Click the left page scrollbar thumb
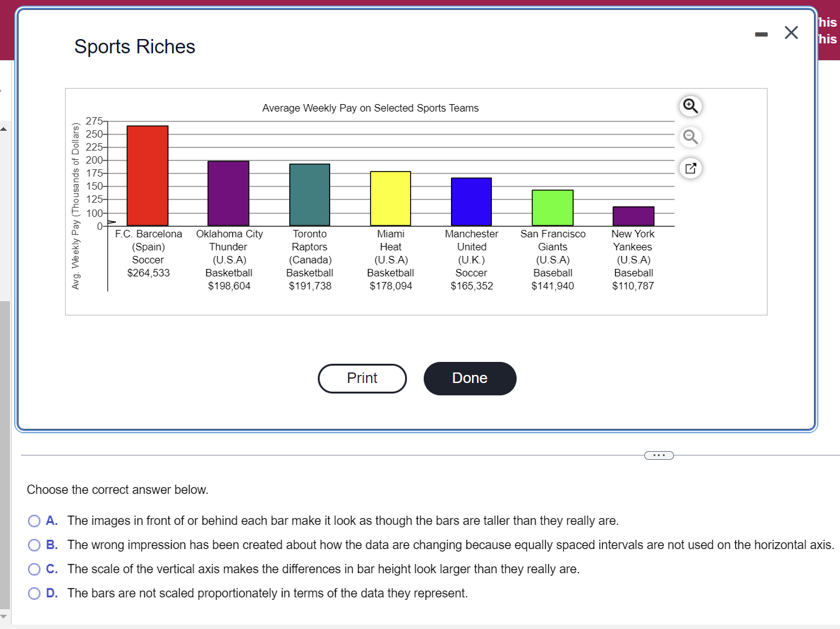The image size is (840, 629). point(4,455)
